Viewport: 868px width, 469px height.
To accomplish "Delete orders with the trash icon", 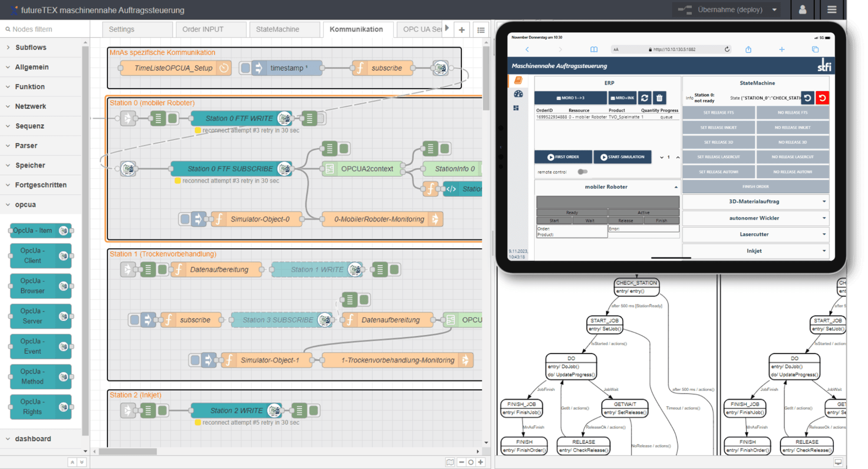I will (660, 98).
